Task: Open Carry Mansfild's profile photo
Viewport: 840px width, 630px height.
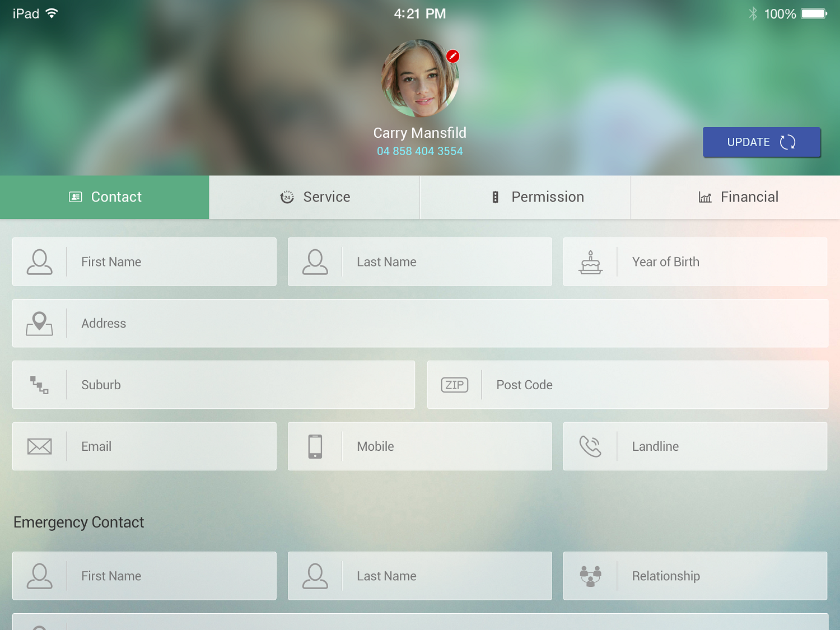Action: pyautogui.click(x=420, y=78)
